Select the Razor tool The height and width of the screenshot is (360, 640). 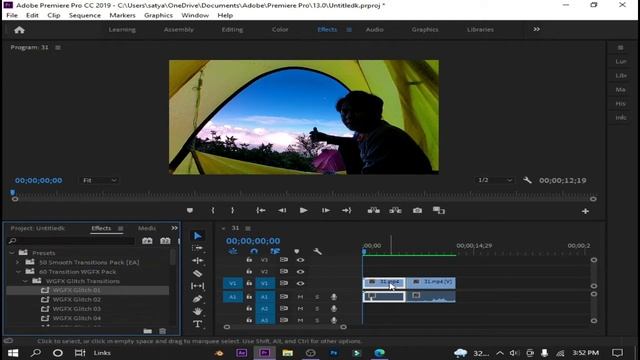tap(198, 273)
